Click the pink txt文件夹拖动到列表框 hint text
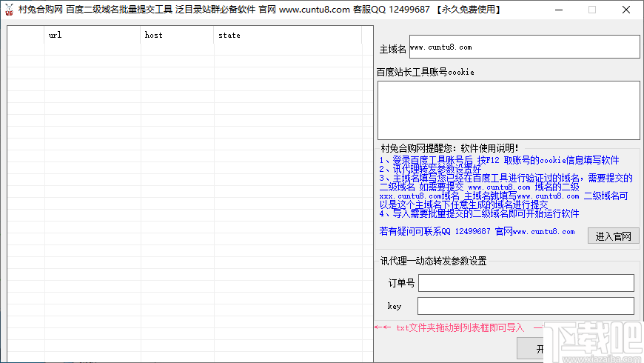The image size is (644, 363). coord(460,327)
